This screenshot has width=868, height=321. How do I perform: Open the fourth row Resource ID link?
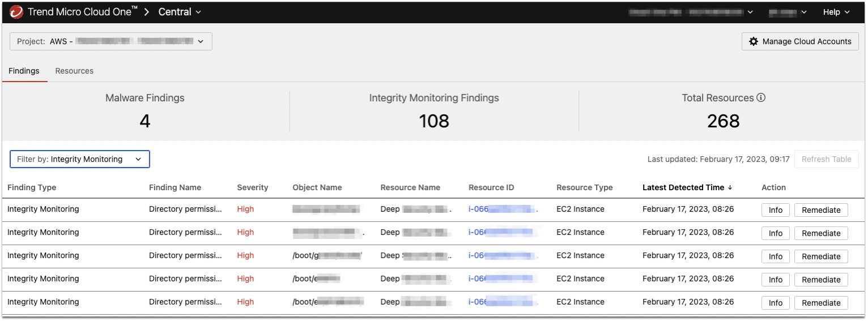pyautogui.click(x=501, y=279)
